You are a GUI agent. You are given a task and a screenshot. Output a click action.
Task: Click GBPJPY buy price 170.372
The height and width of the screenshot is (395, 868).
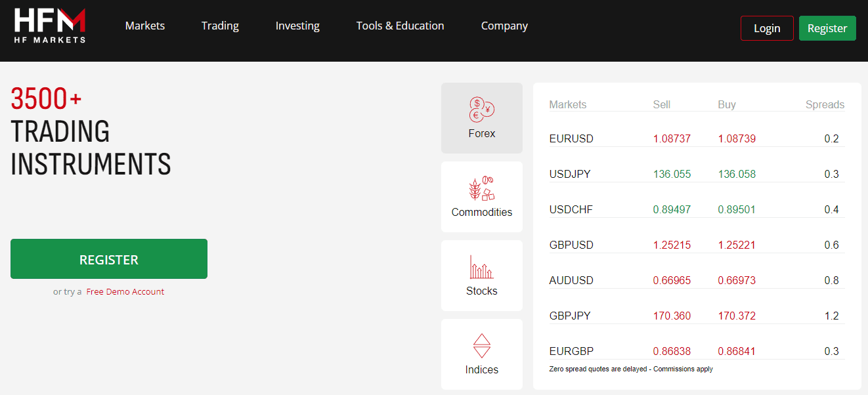pyautogui.click(x=737, y=316)
